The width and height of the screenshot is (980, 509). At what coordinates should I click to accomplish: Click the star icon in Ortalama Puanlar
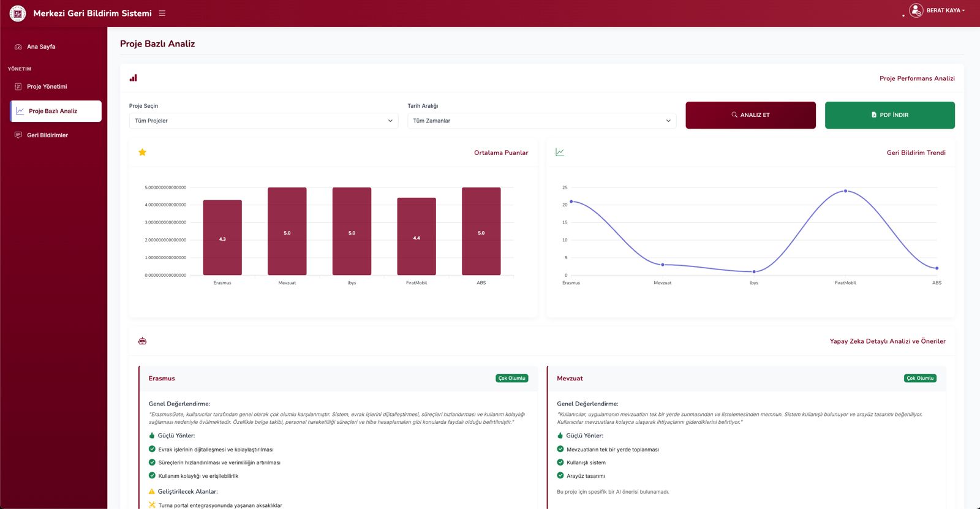142,152
